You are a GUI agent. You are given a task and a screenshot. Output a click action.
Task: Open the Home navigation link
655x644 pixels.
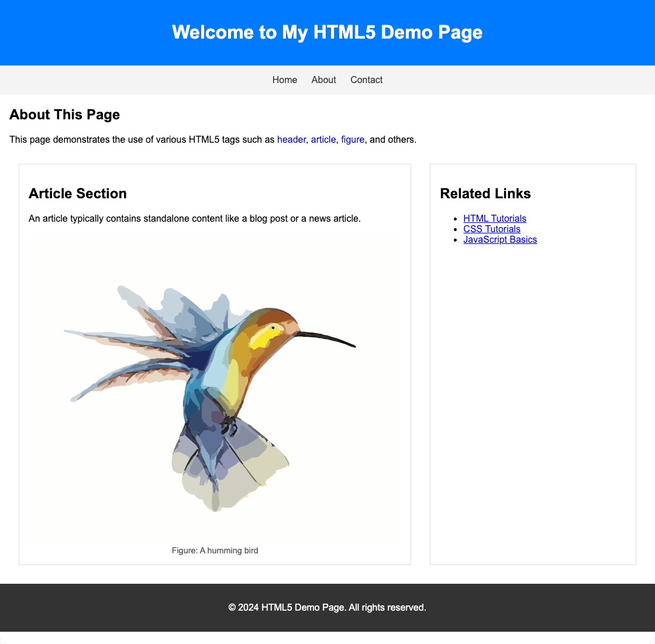point(285,80)
